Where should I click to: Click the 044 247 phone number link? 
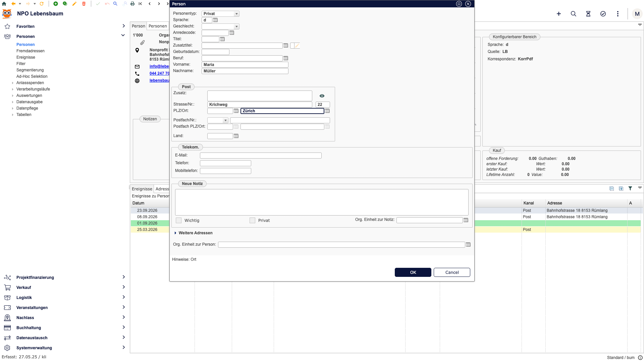point(159,73)
